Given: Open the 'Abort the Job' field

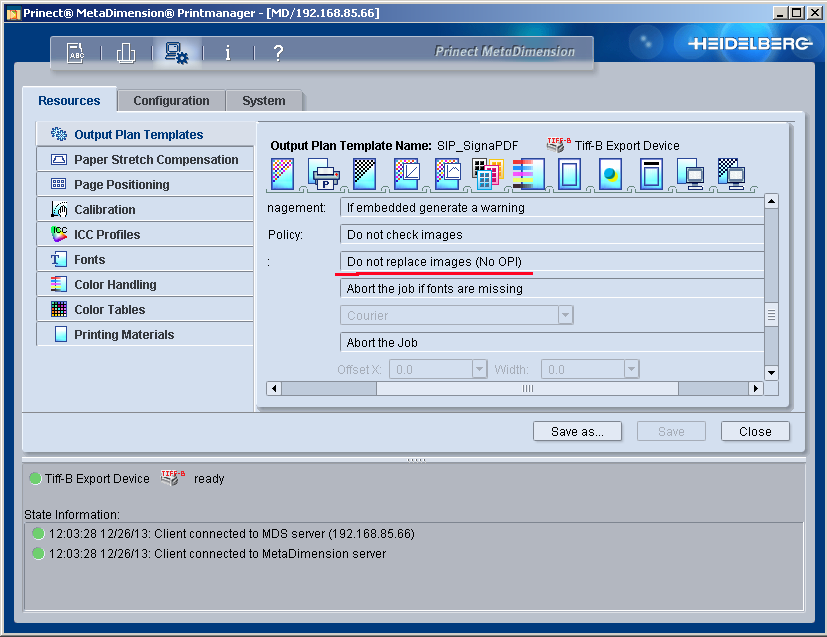Looking at the screenshot, I should coord(552,343).
